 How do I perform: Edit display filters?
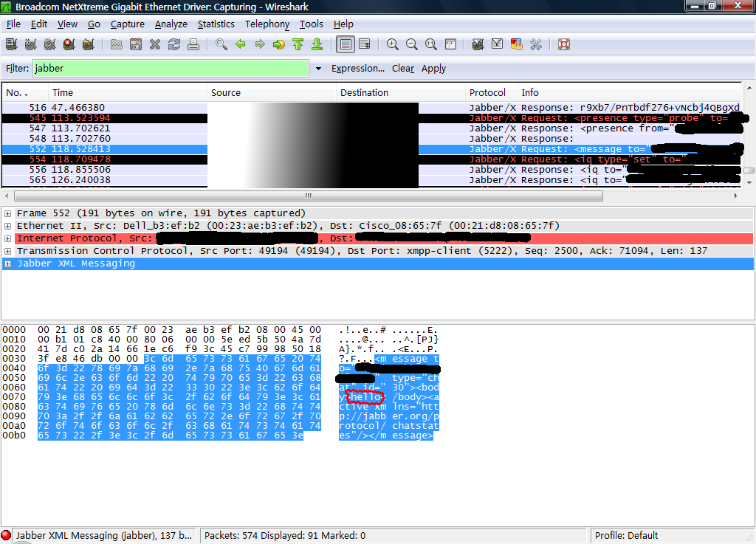pos(497,45)
